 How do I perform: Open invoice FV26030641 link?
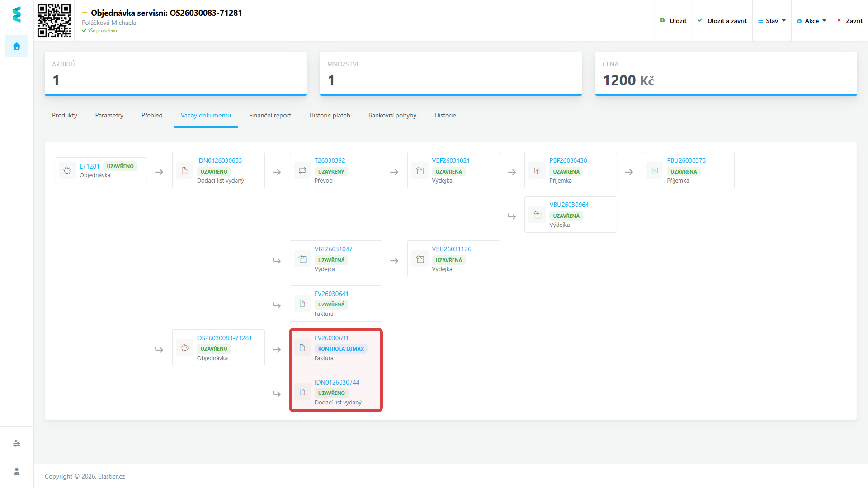[x=331, y=294]
